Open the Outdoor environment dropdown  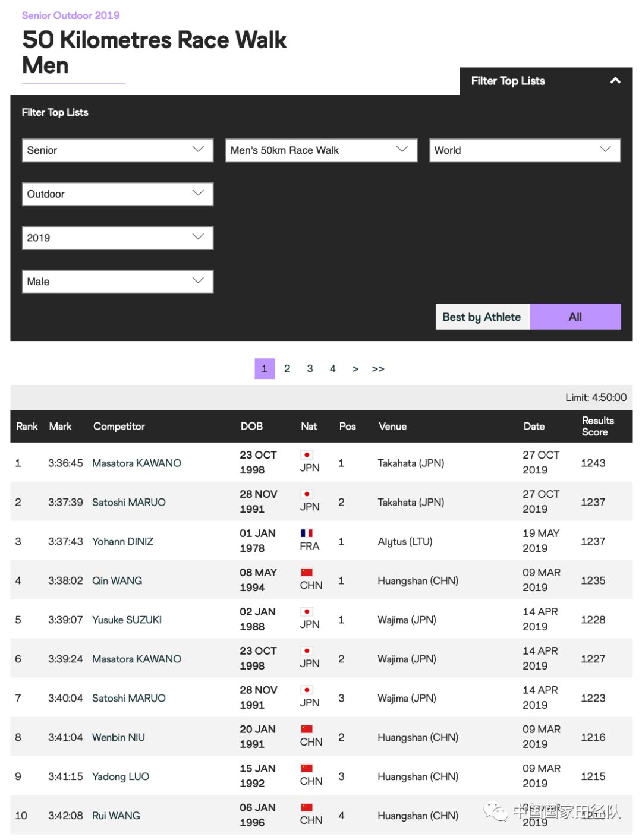[x=118, y=194]
